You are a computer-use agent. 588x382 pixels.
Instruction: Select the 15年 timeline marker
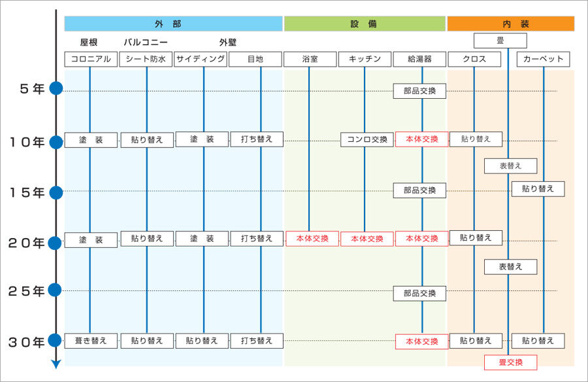(x=56, y=192)
